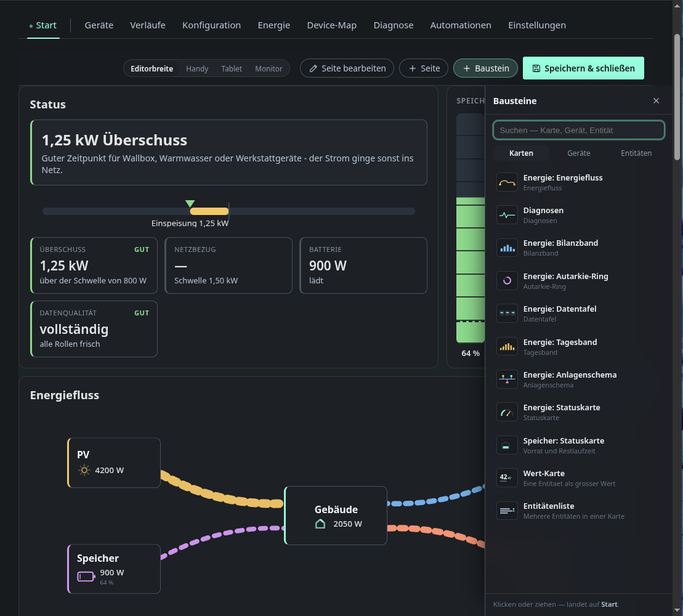The height and width of the screenshot is (616, 683).
Task: Click Seite bearbeiten button
Action: [347, 68]
